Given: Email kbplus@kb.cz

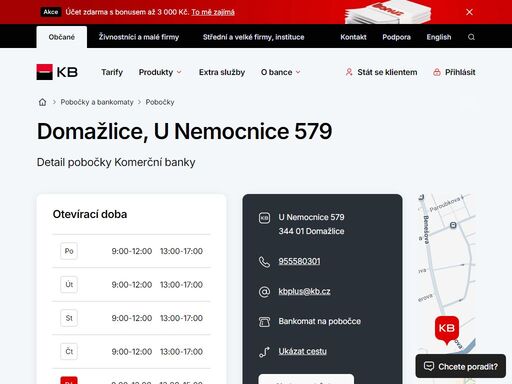Looking at the screenshot, I should click(x=304, y=291).
